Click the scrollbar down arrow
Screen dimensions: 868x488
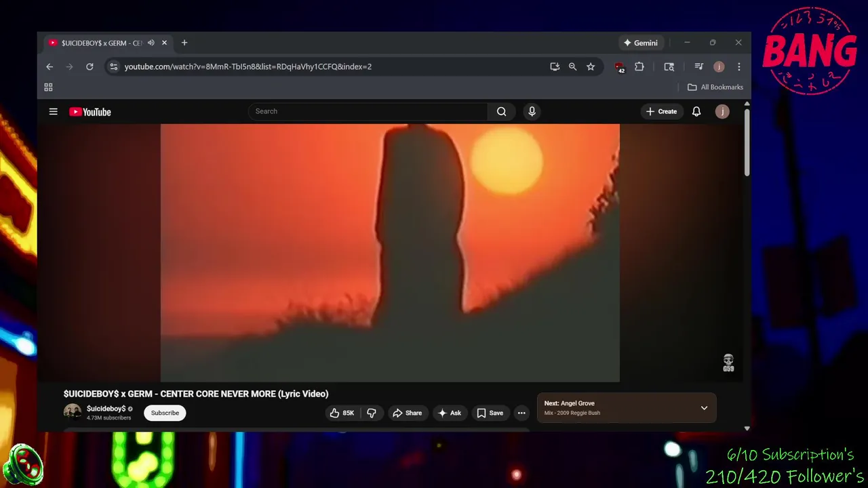[747, 428]
